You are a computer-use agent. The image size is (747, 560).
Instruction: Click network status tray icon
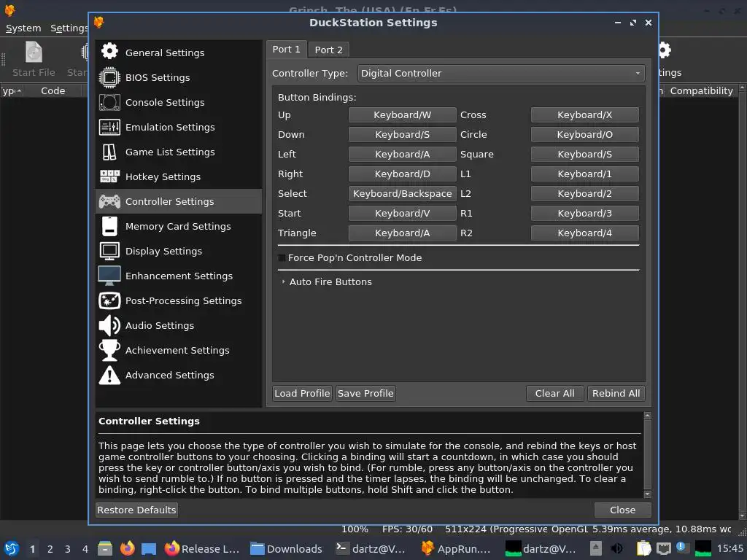coord(664,548)
